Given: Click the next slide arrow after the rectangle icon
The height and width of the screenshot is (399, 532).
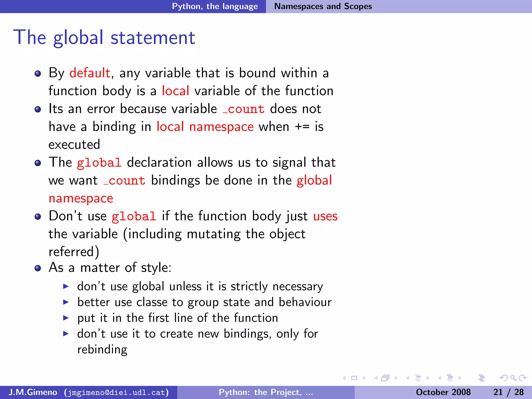Looking at the screenshot, I should point(364,378).
